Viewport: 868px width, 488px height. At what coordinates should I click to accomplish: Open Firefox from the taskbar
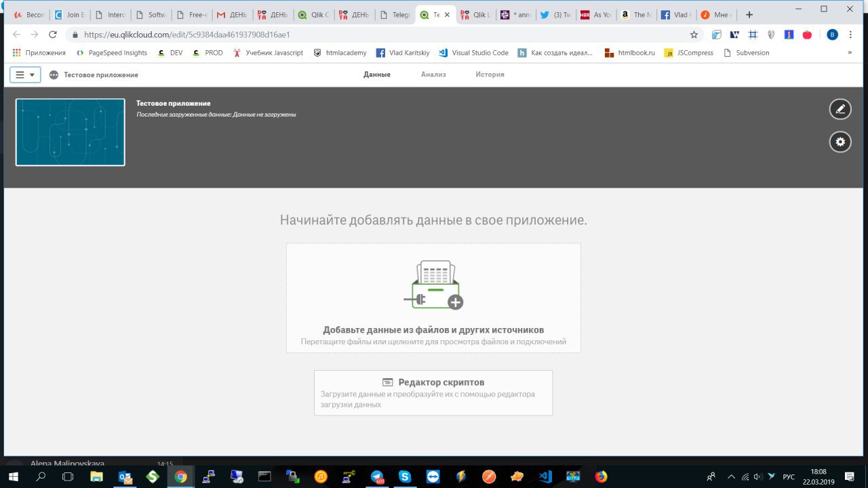click(601, 476)
